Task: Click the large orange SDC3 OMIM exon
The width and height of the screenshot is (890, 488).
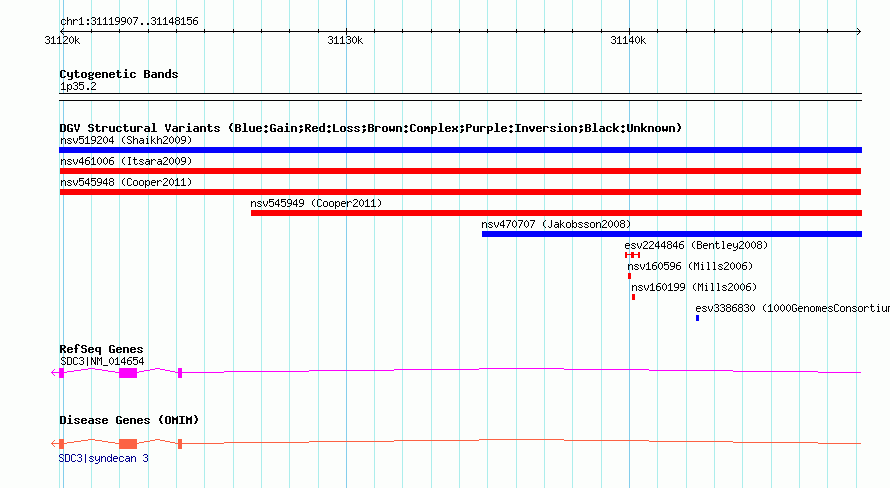Action: click(128, 444)
